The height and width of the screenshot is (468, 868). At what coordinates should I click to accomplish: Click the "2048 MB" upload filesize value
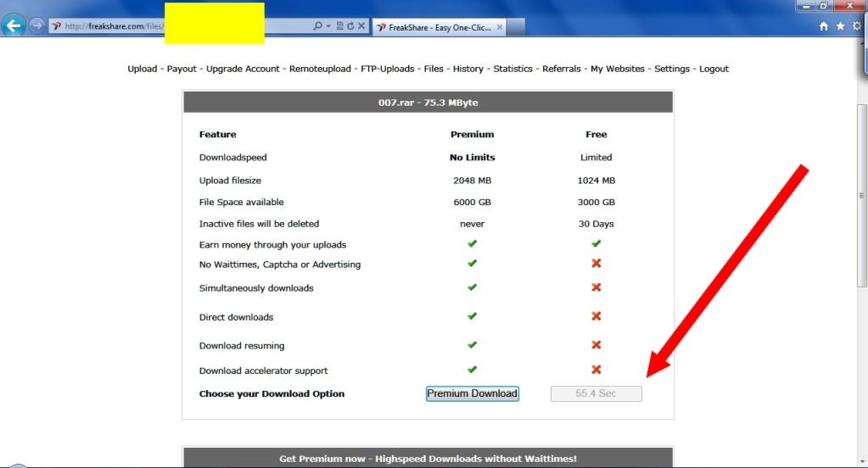[473, 181]
